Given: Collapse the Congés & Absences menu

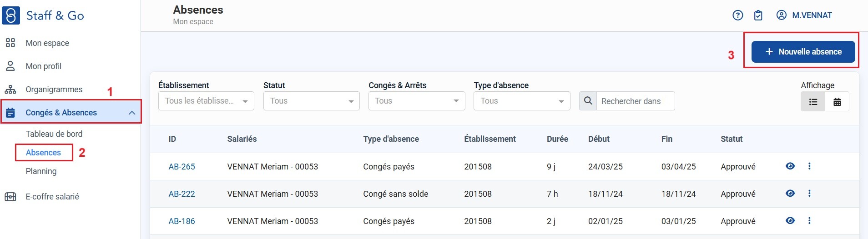Looking at the screenshot, I should [131, 113].
